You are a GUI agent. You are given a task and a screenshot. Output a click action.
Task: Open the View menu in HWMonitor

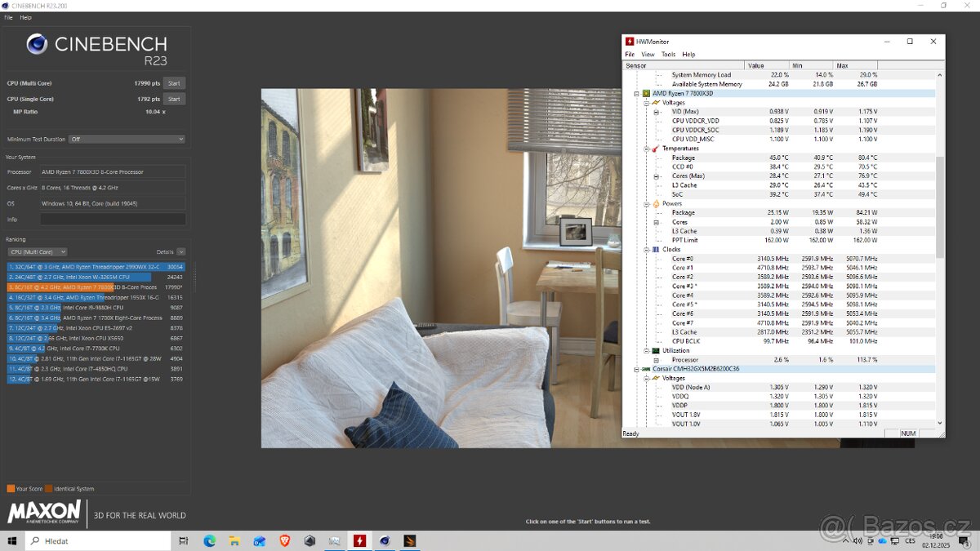pyautogui.click(x=648, y=54)
